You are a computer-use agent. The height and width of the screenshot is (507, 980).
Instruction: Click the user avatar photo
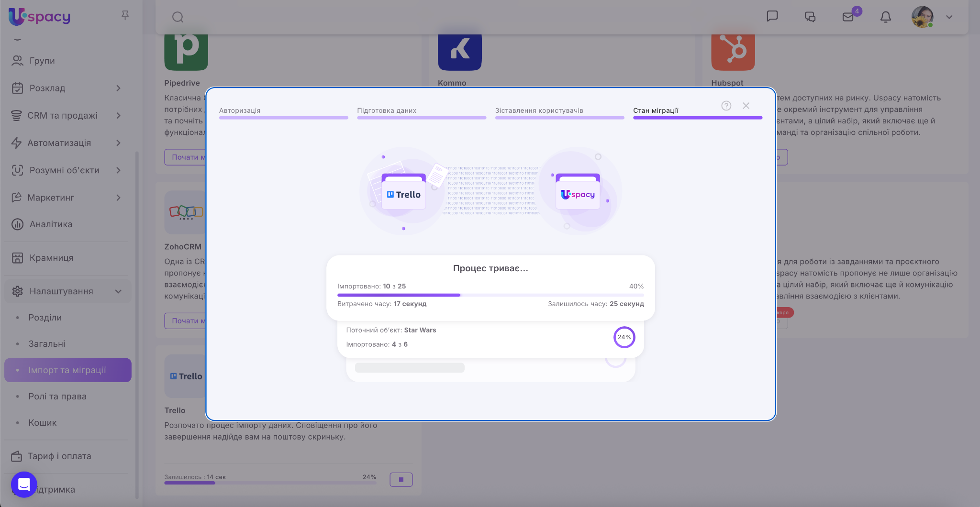[922, 17]
